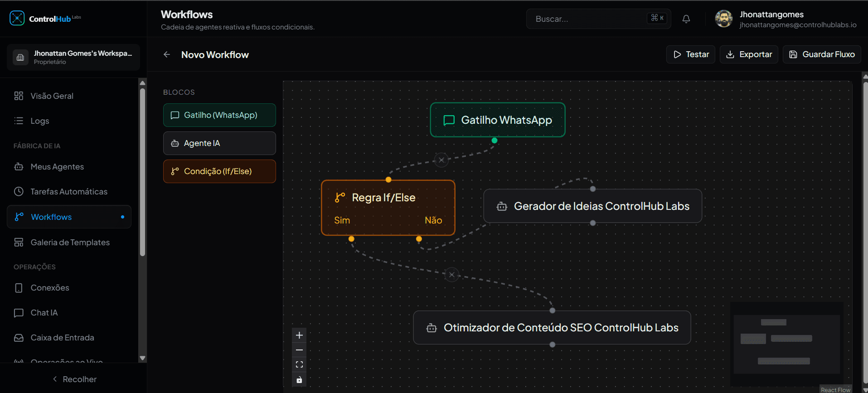This screenshot has height=393, width=868.
Task: Open Chat IA in the sidebar
Action: [69, 312]
